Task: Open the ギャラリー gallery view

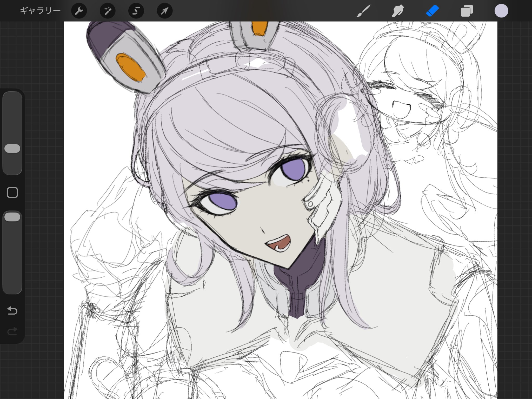Action: point(40,11)
